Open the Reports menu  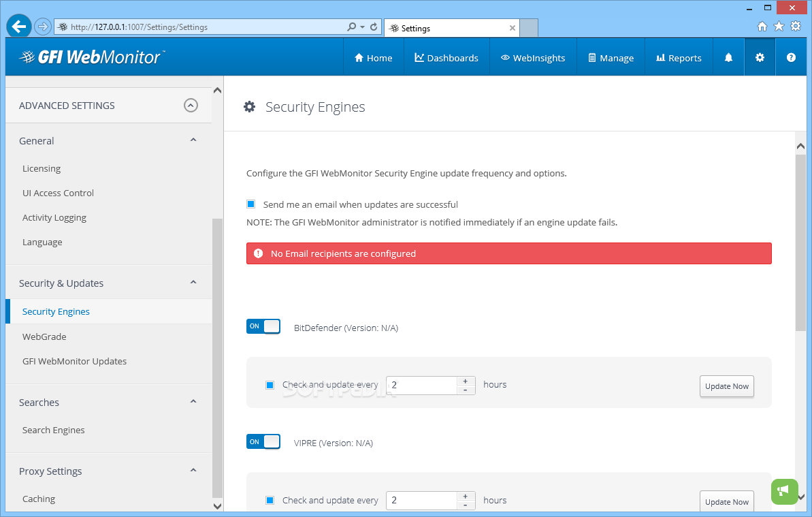[679, 57]
